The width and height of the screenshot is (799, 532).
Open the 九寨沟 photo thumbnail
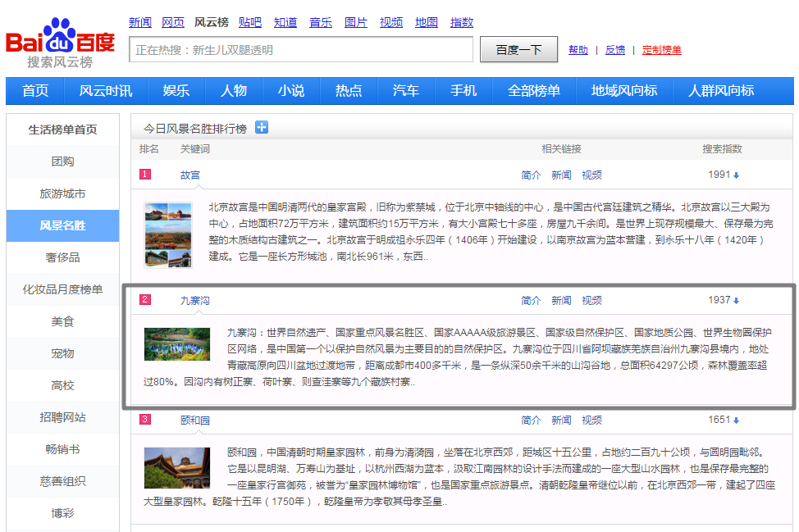177,344
